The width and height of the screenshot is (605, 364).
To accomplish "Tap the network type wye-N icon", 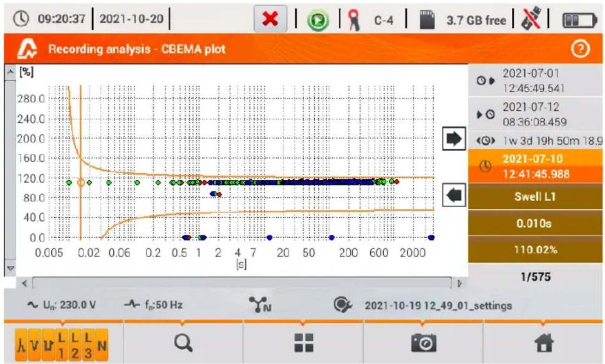I will point(259,305).
